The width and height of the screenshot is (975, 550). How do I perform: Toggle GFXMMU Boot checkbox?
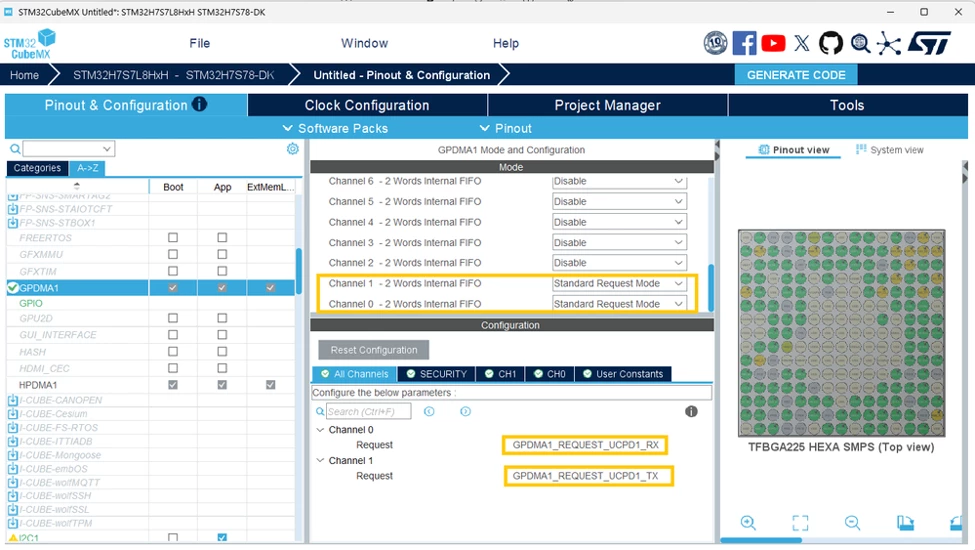[x=173, y=254]
